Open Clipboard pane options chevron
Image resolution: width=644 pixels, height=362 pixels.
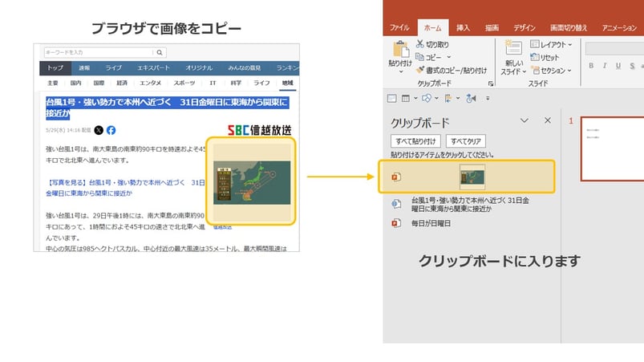[524, 120]
